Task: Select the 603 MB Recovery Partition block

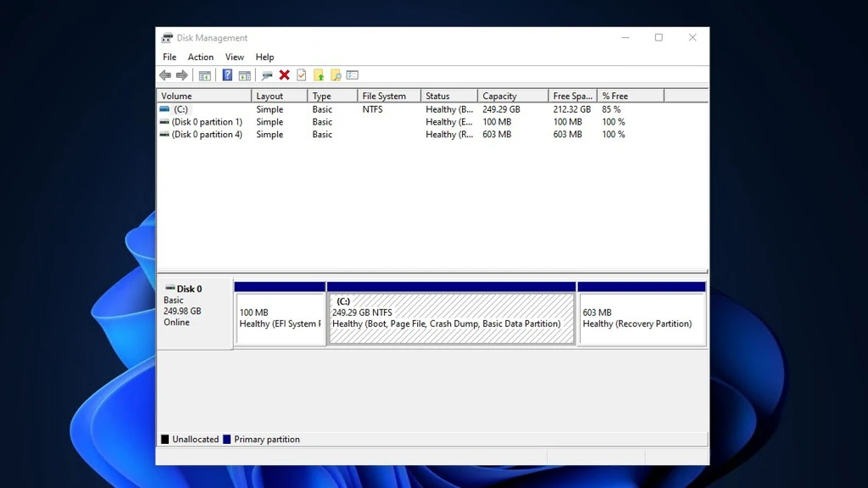Action: point(642,314)
